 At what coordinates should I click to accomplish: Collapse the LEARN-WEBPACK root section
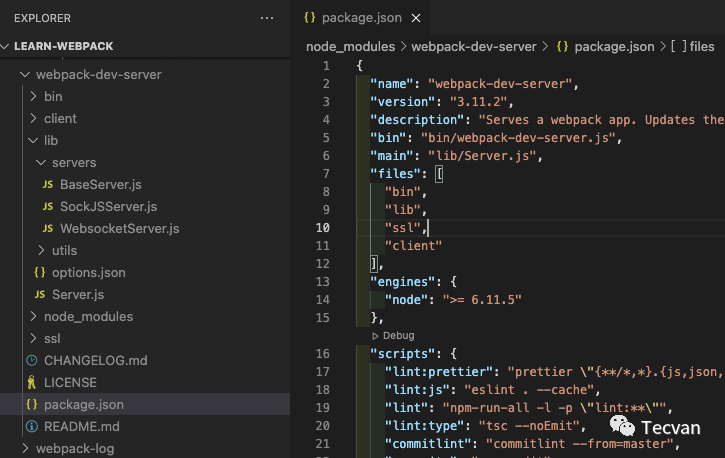tap(5, 46)
